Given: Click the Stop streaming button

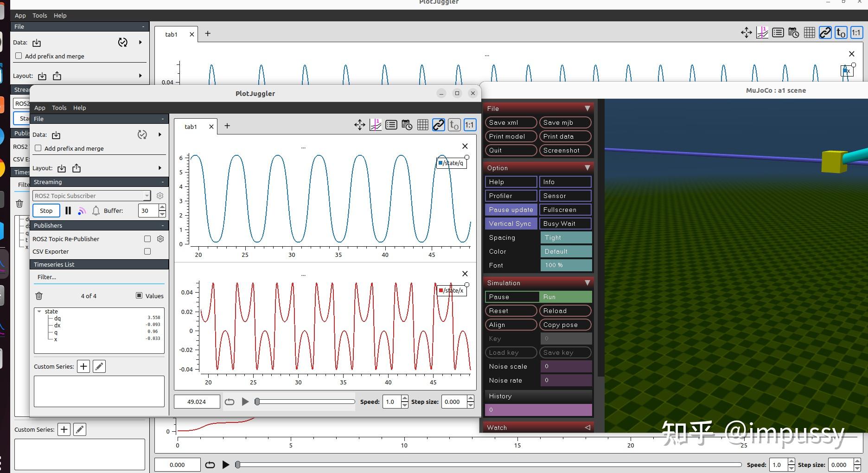Looking at the screenshot, I should (46, 211).
